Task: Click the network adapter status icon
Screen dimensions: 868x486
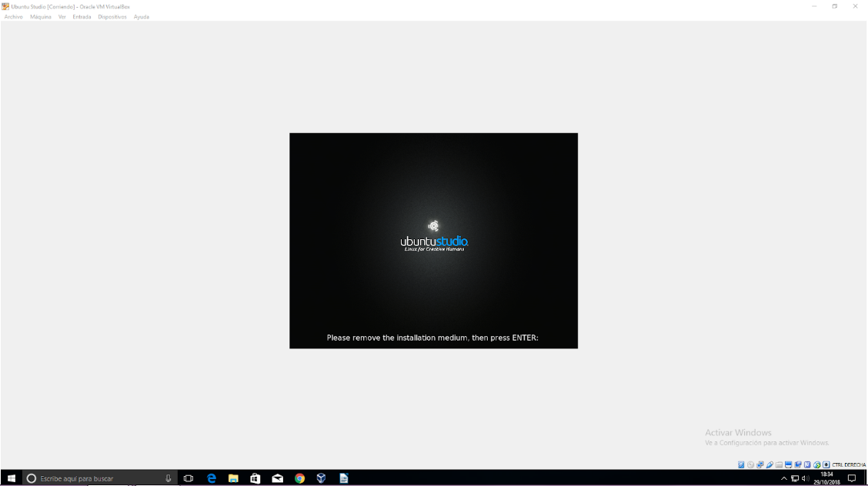Action: 759,464
